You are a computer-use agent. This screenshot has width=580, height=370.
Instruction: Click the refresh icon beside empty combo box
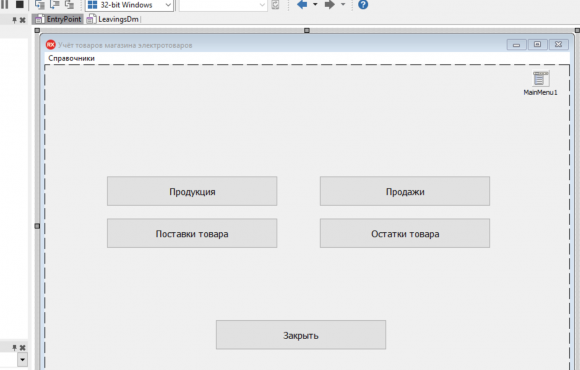click(x=275, y=5)
